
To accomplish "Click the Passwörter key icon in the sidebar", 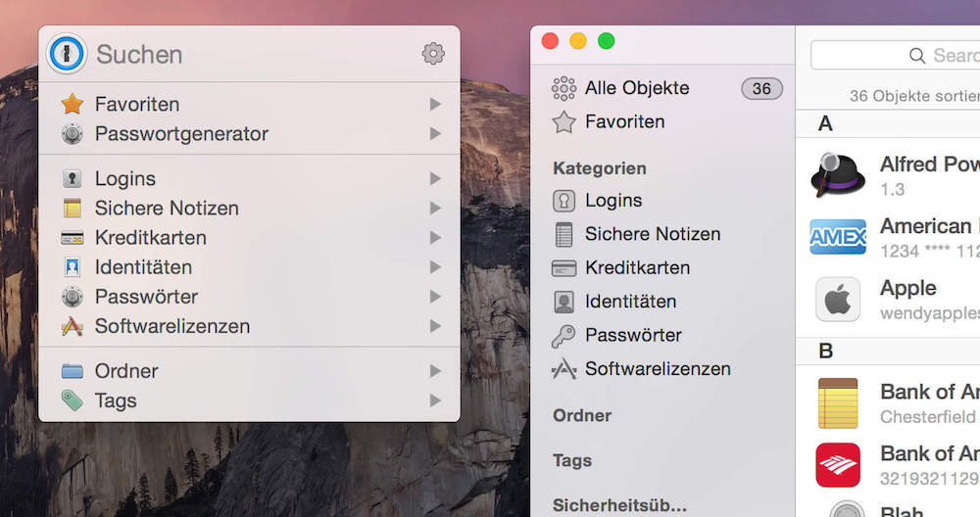I will [x=563, y=336].
